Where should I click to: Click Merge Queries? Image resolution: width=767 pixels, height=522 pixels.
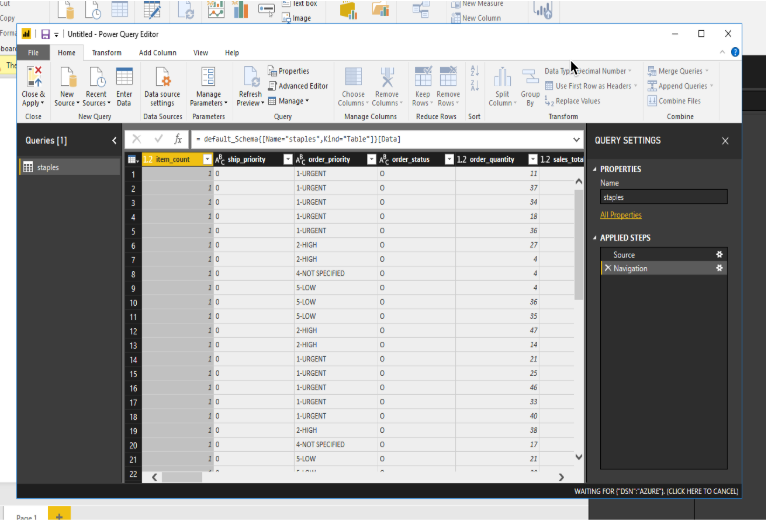(x=678, y=71)
